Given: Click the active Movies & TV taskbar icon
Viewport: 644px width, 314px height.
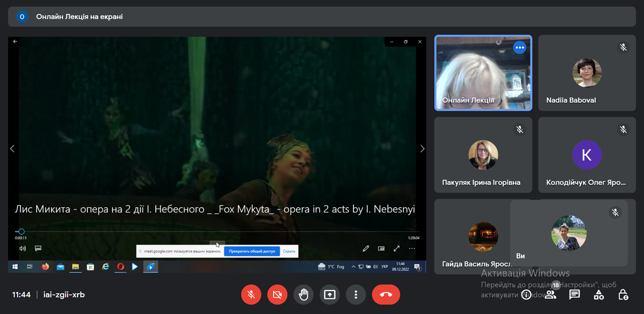Looking at the screenshot, I should pyautogui.click(x=151, y=267).
